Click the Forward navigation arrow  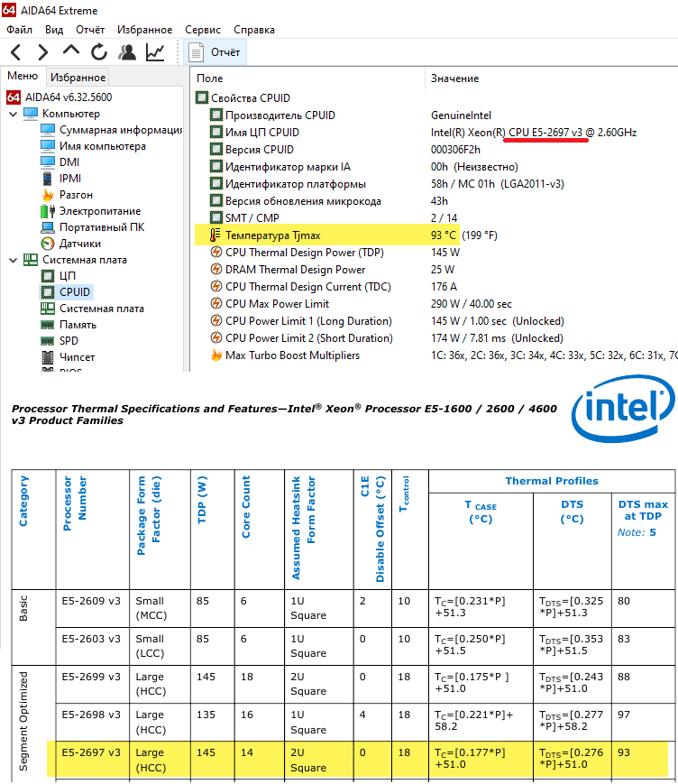[x=43, y=52]
